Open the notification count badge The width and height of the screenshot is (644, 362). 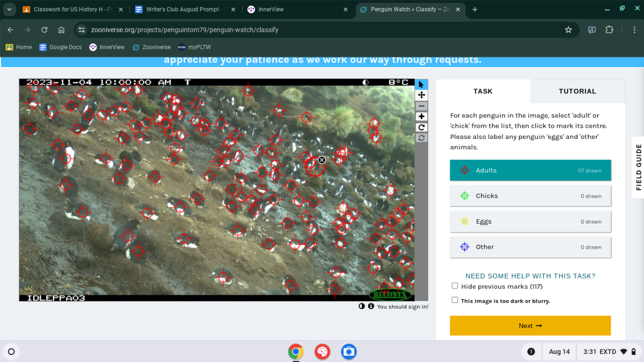(531, 351)
